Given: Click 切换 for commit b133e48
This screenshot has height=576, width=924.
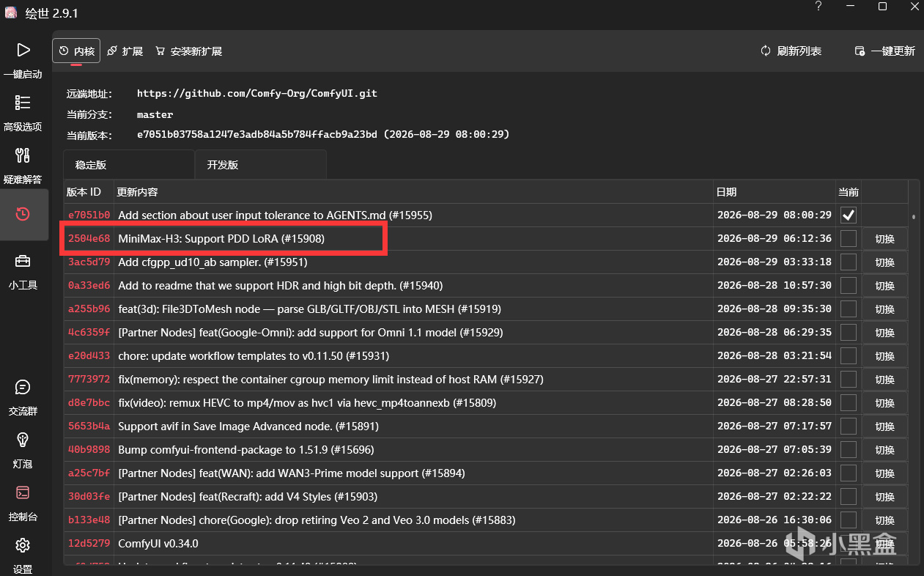Looking at the screenshot, I should [x=884, y=520].
